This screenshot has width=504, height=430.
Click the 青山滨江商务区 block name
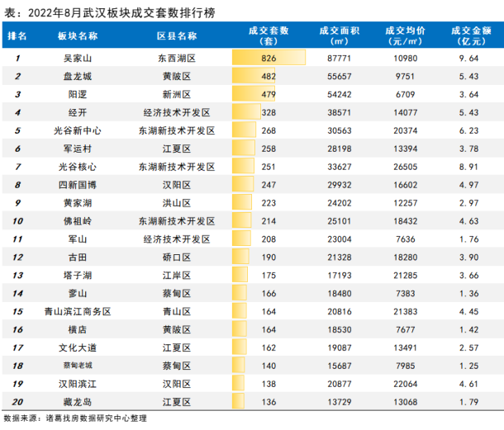coord(78,311)
